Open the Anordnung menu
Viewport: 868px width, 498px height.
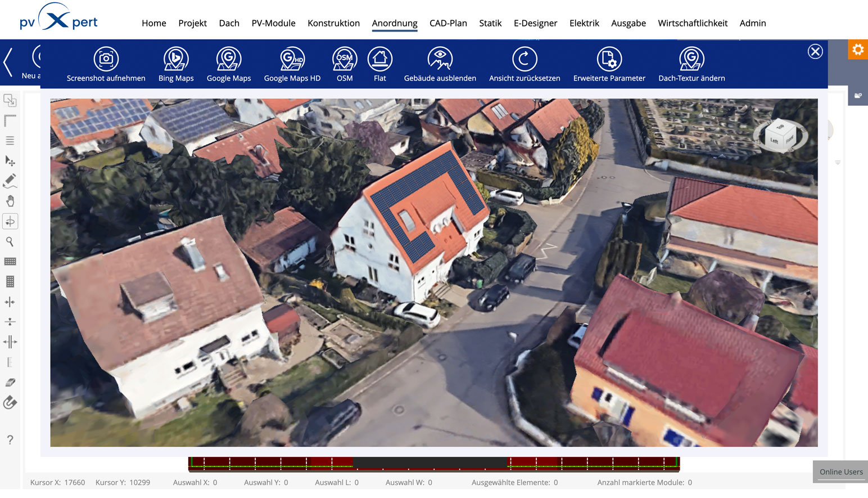pos(395,23)
